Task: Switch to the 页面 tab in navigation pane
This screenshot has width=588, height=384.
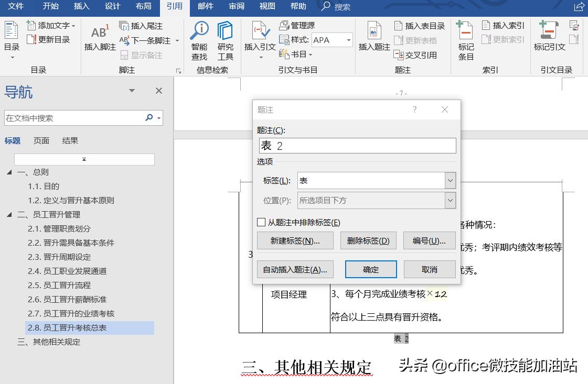Action: point(41,140)
